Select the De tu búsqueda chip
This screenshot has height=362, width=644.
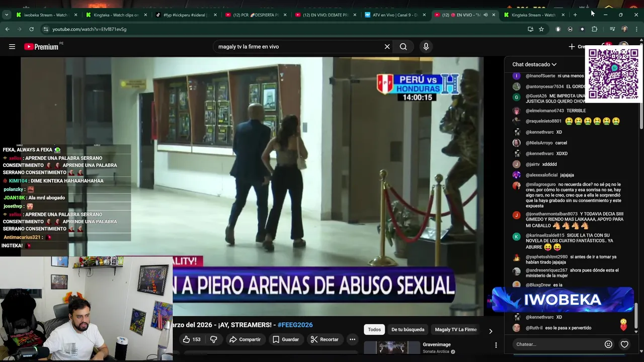(x=408, y=329)
